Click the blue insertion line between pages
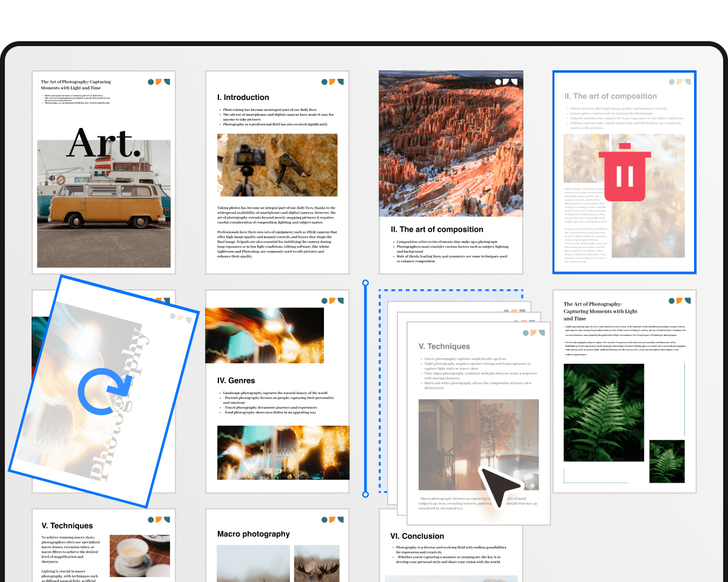Viewport: 728px width, 582px height. 366,388
